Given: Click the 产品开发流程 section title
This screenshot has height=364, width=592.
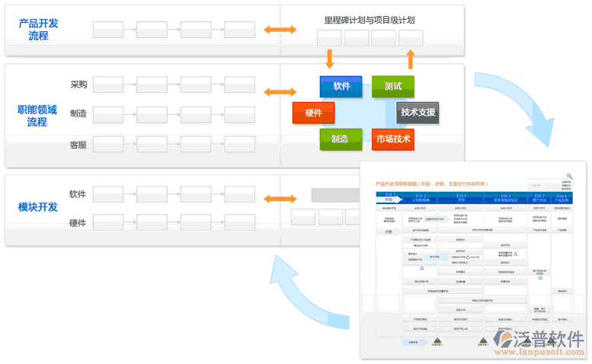Looking at the screenshot, I should 38,30.
